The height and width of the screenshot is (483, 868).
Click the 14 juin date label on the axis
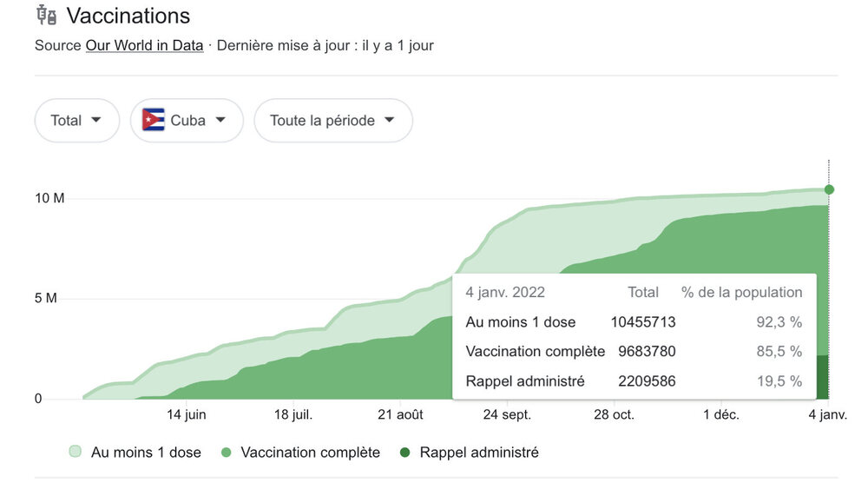click(x=186, y=415)
